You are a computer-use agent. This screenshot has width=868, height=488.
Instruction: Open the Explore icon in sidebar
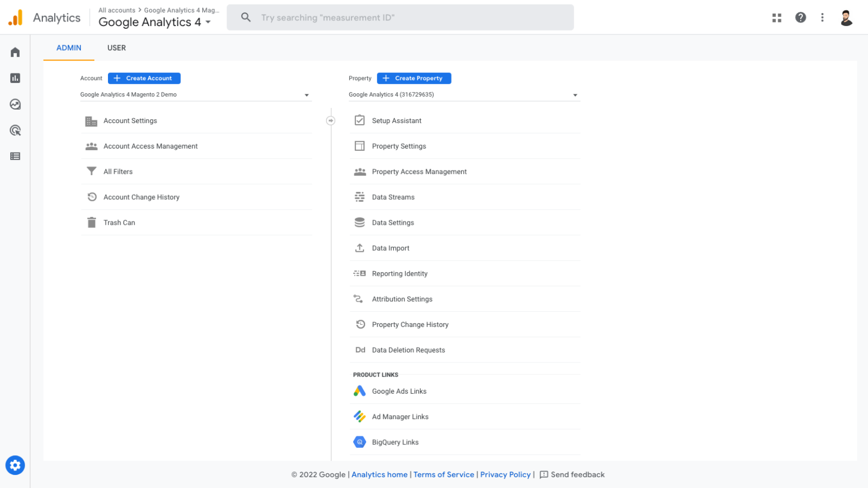15,104
